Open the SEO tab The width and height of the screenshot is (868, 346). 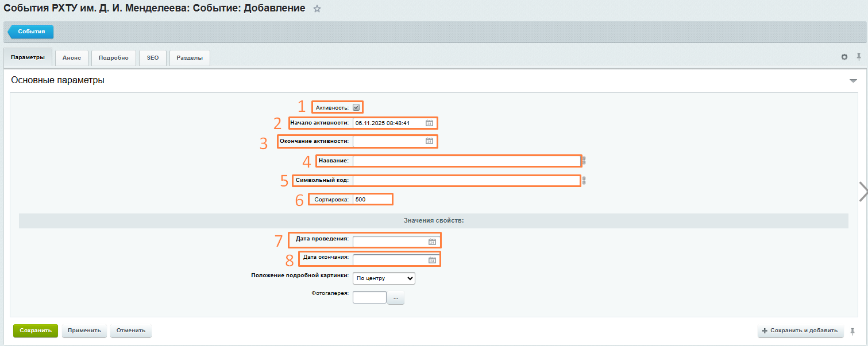pyautogui.click(x=153, y=58)
